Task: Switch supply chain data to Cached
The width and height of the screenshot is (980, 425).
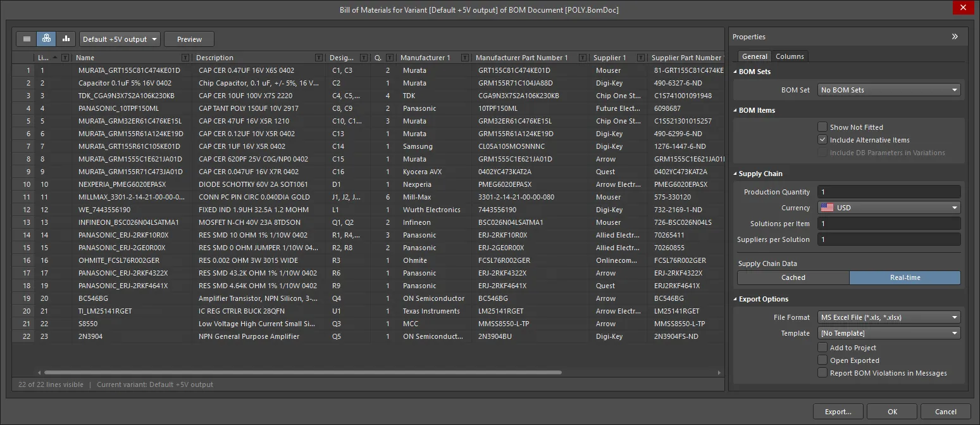Action: [x=793, y=277]
